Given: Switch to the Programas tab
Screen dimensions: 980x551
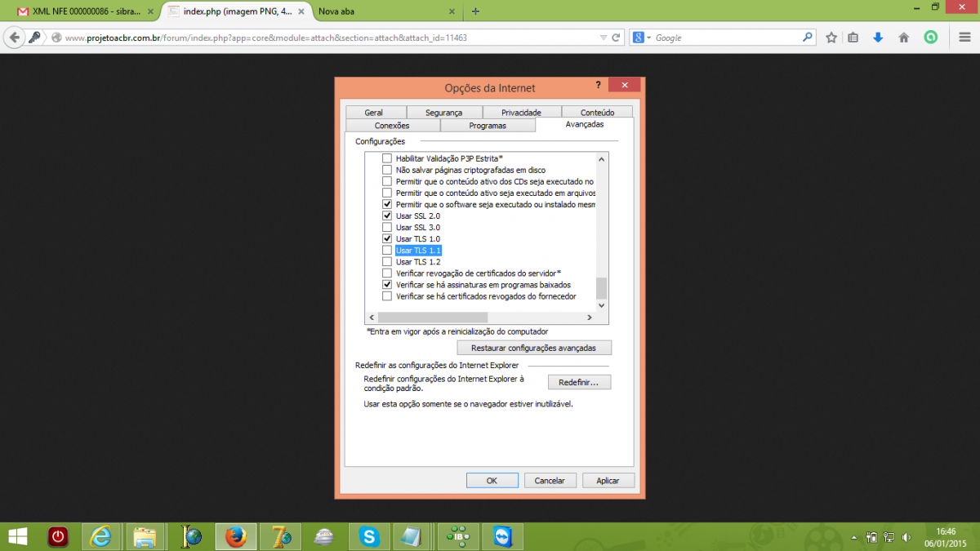Looking at the screenshot, I should [488, 126].
